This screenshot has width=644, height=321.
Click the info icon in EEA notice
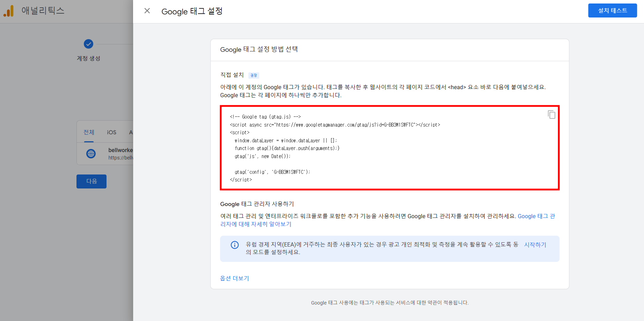tap(235, 245)
